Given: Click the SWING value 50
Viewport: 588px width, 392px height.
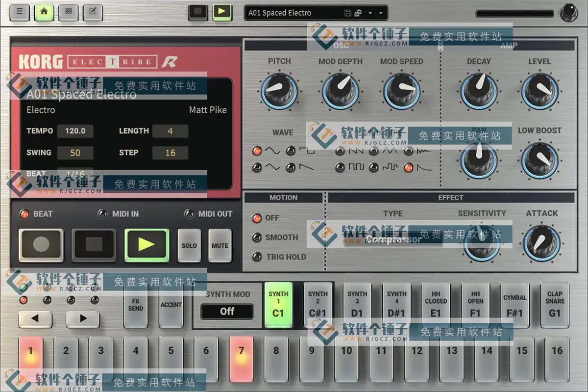Looking at the screenshot, I should (x=75, y=153).
